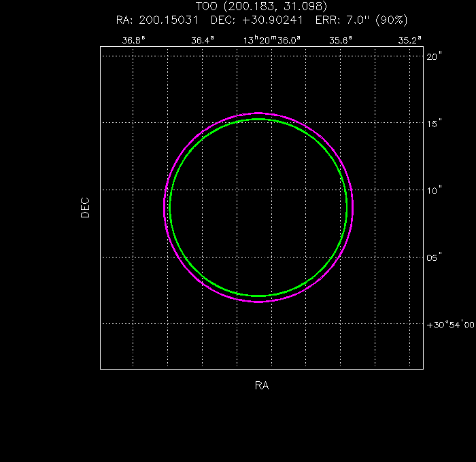
Task: Click the RA: 200.15031 value text
Action: click(157, 20)
